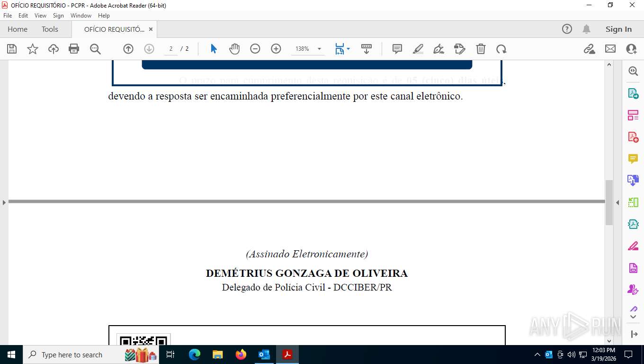
Task: Open the Edit menu
Action: click(23, 16)
